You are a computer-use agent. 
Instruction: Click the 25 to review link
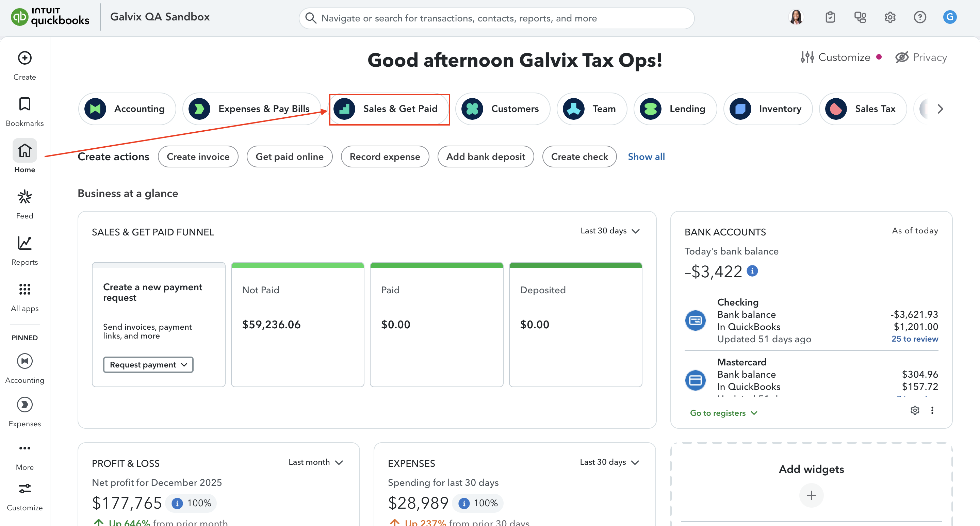coord(914,339)
